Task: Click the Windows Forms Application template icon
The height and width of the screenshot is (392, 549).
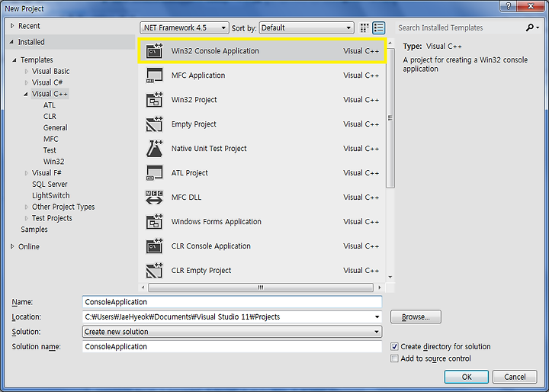Action: 154,222
